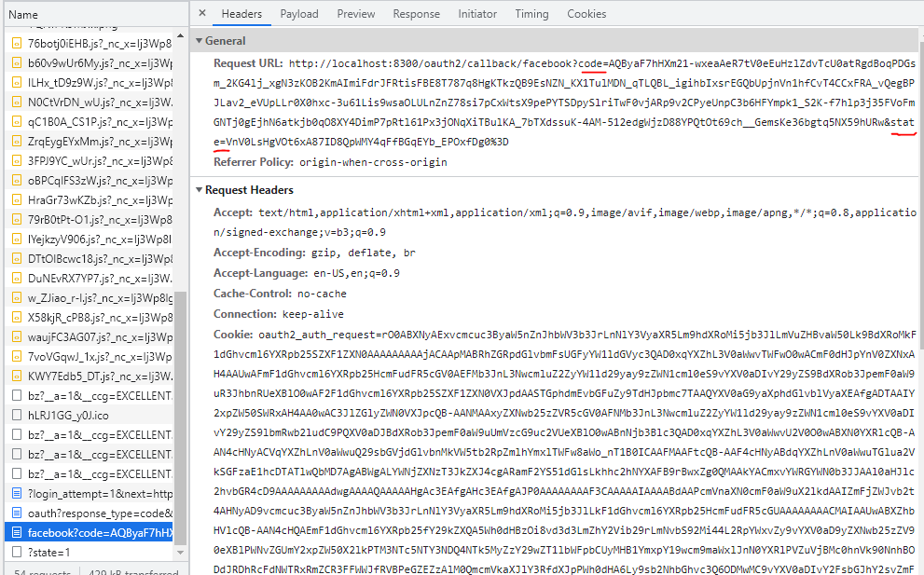Click request list scrollbar down arrow
This screenshot has height=575, width=924.
(180, 553)
